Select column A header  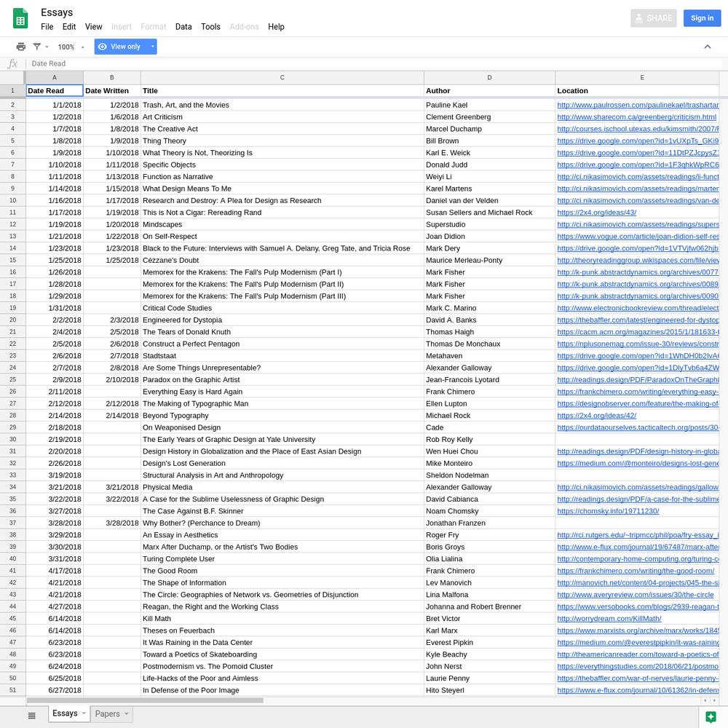tap(55, 78)
